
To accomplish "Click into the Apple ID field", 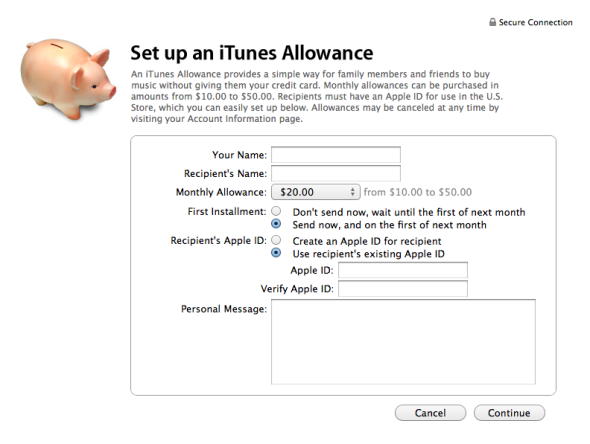I will click(403, 270).
